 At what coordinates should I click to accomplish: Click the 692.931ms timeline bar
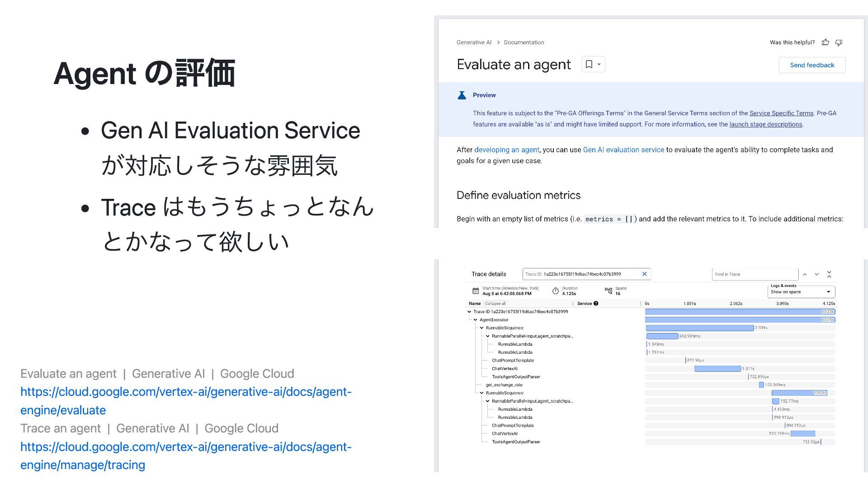pos(662,336)
